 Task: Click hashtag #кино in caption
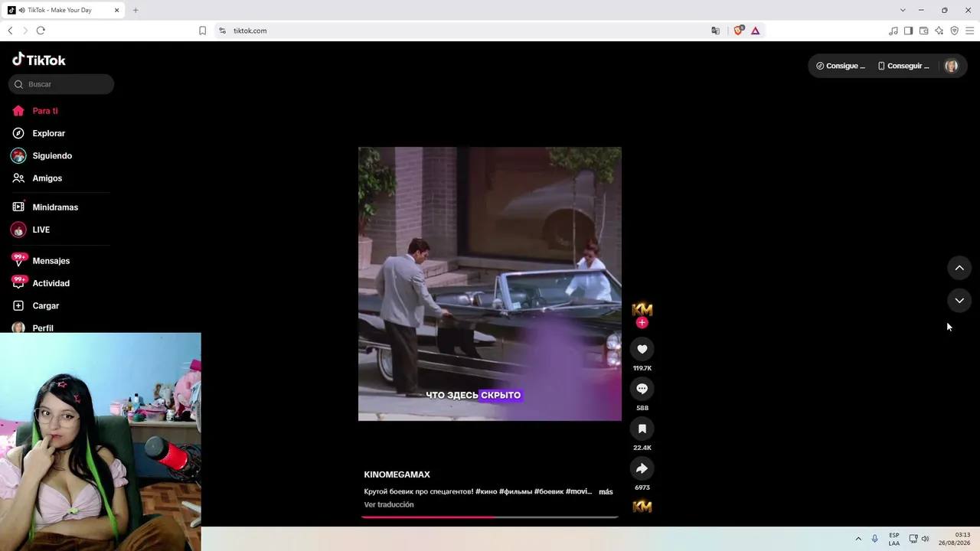[486, 491]
